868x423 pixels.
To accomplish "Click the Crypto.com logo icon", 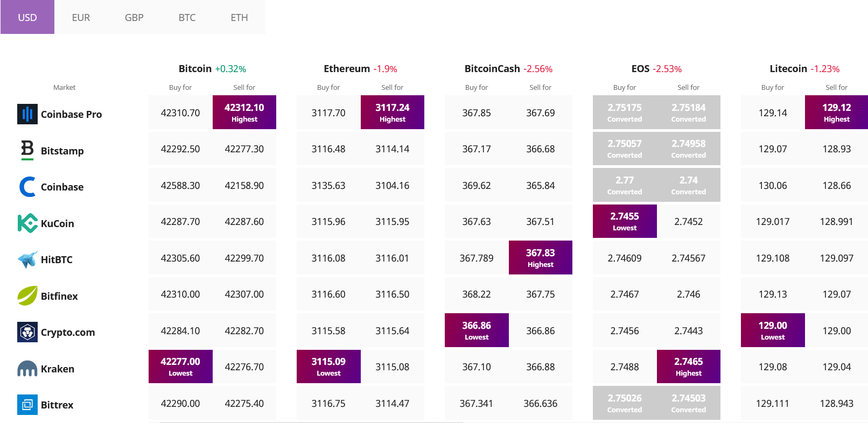I will click(x=27, y=332).
